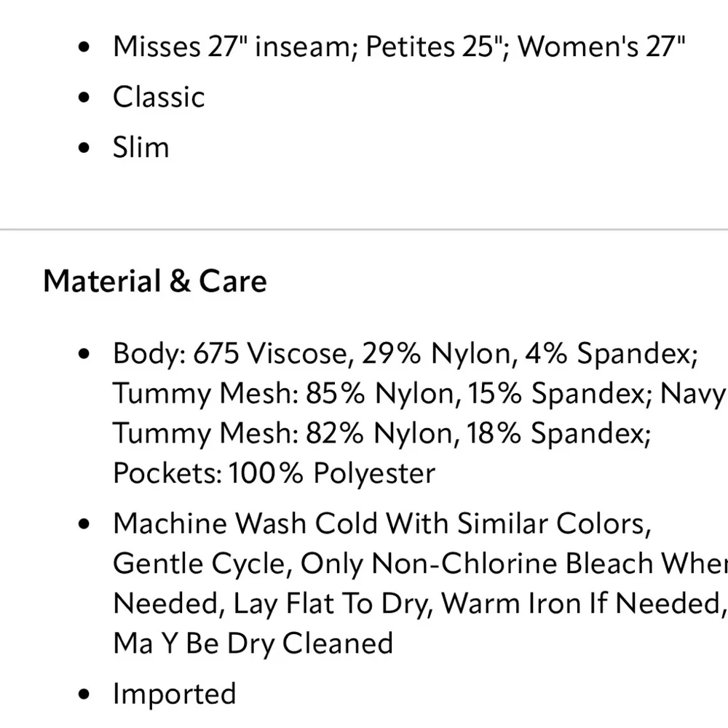Click the bullet point beside "Classic"
The height and width of the screenshot is (728, 728).
coord(87,98)
